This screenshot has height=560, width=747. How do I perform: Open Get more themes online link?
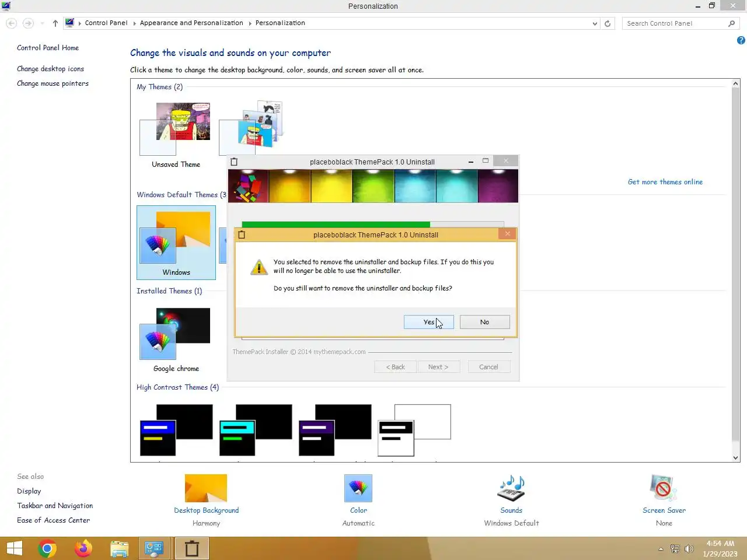(665, 182)
